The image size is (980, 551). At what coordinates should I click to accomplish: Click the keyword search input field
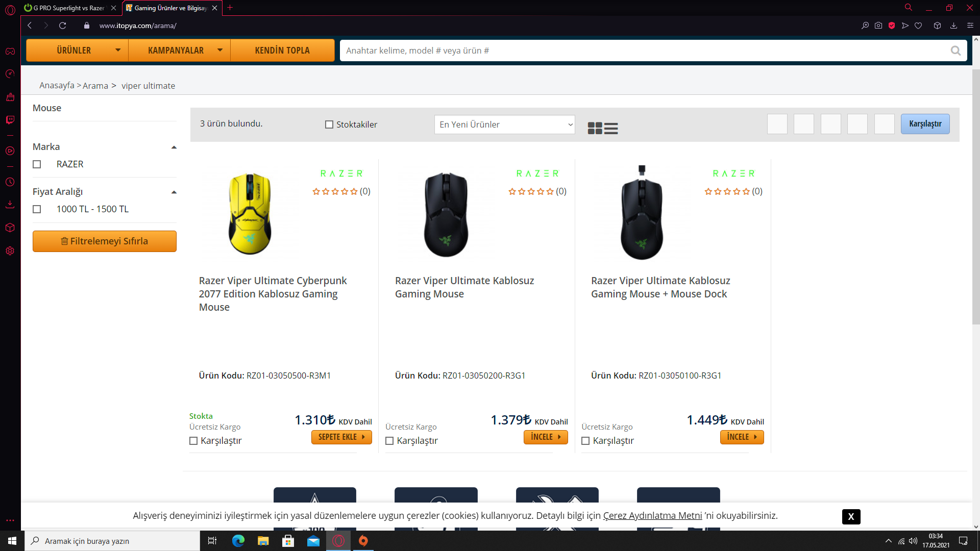pos(643,51)
